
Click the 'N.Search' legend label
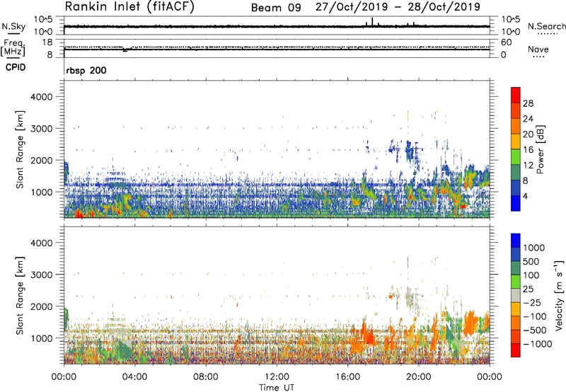click(546, 26)
